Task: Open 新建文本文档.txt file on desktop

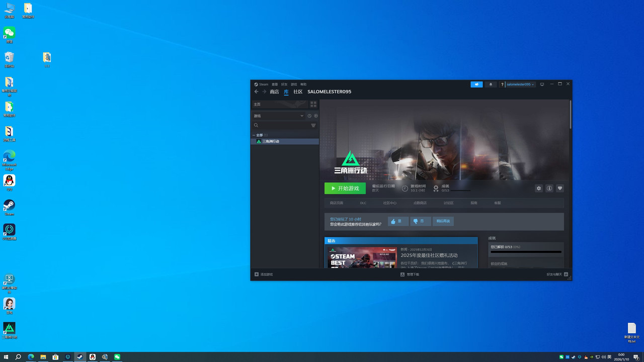Action: tap(631, 332)
